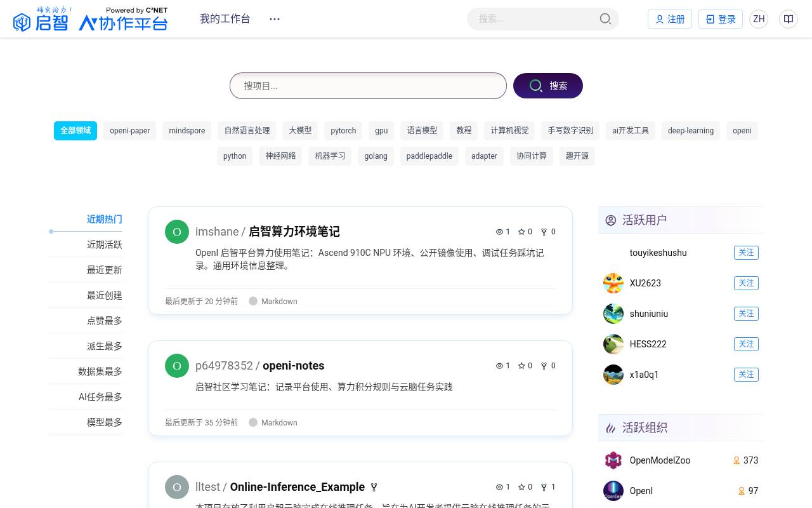
Task: Click the magnifier icon in top search bar
Action: coord(606,19)
